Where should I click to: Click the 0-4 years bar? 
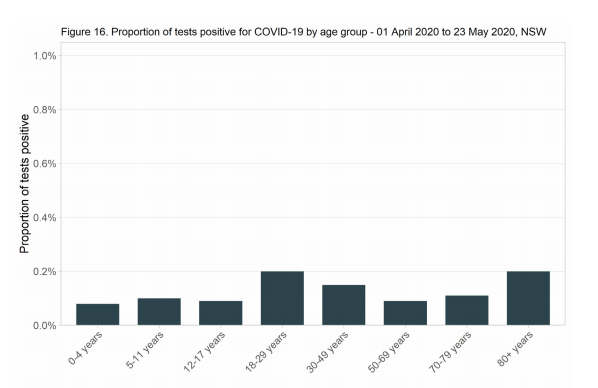pos(98,314)
